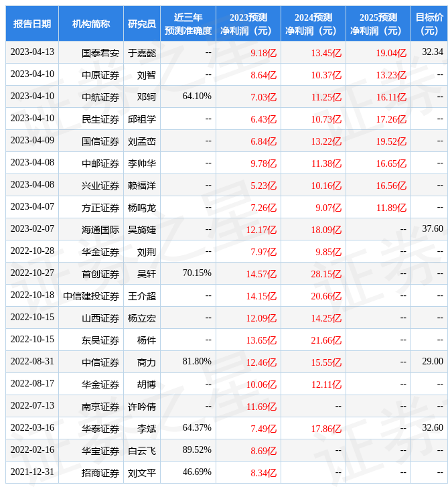Screen dimensions: 448x489
Task: Click the 近三年预测准确度 column header
Action: (188, 23)
